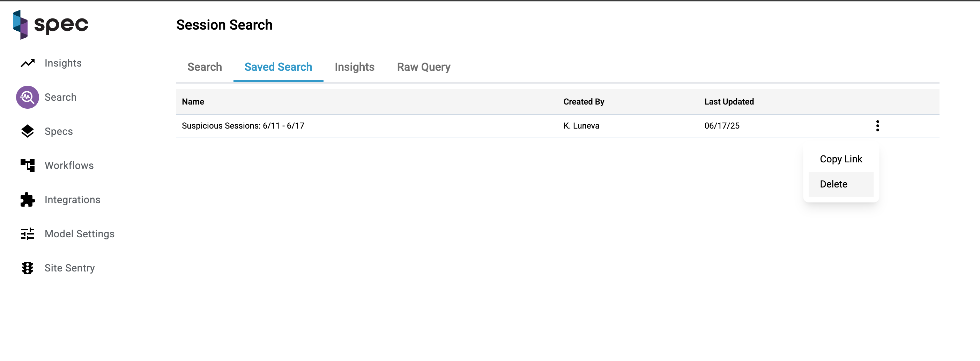Image resolution: width=980 pixels, height=361 pixels.
Task: Open the Model Settings sliders icon
Action: [27, 234]
